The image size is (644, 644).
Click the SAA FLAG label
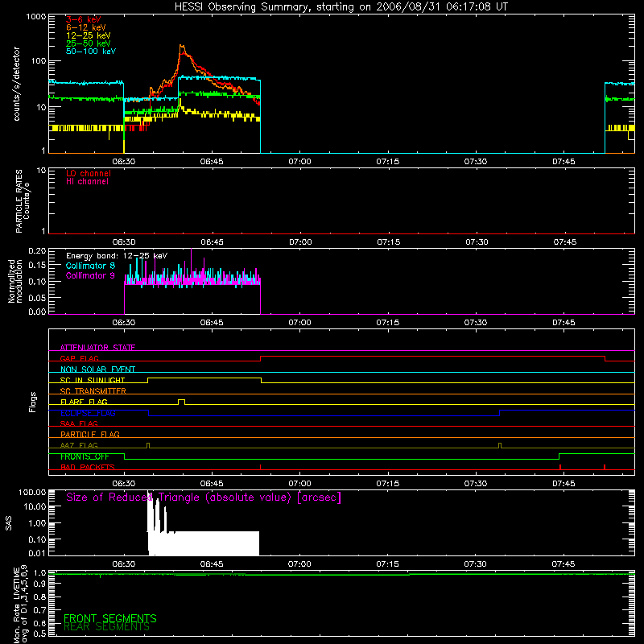[x=79, y=423]
